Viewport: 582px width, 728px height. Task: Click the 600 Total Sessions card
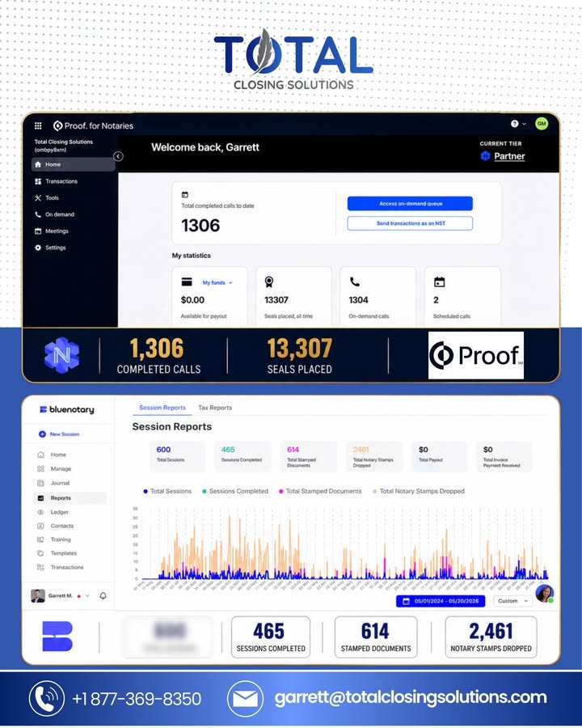(177, 456)
